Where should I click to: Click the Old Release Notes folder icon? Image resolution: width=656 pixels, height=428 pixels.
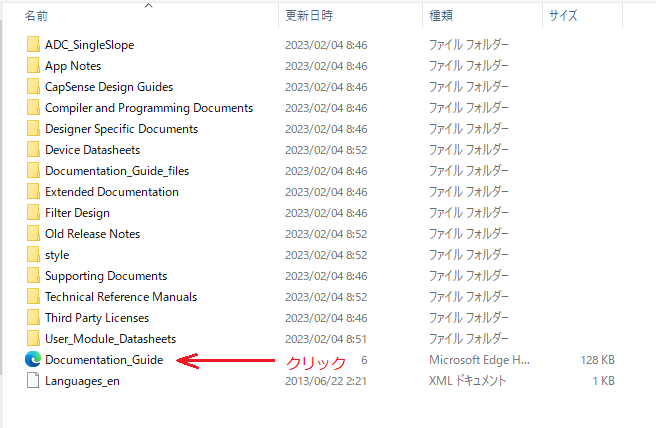pyautogui.click(x=33, y=233)
